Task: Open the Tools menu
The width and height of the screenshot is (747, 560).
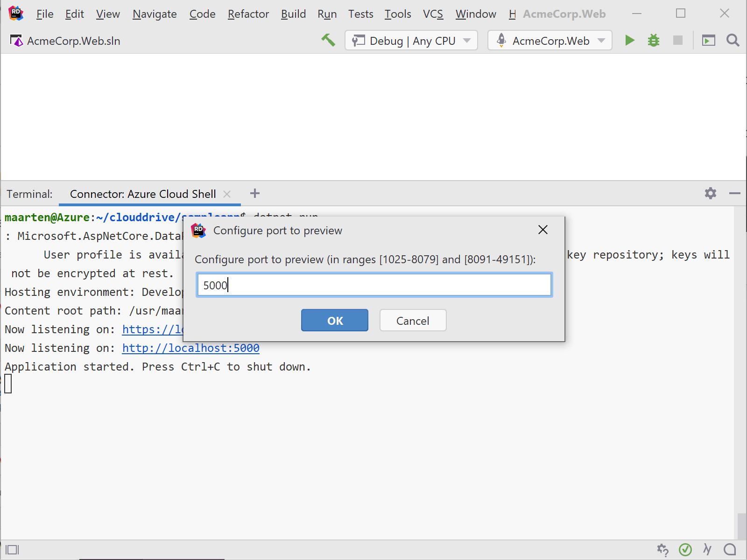Action: (x=398, y=14)
